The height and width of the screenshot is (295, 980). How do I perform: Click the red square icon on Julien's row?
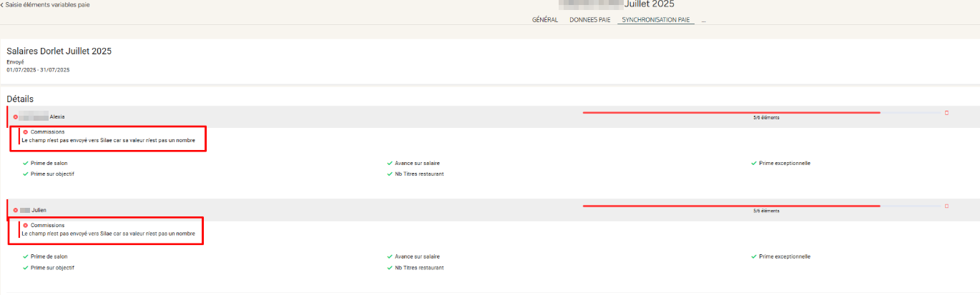(x=947, y=206)
